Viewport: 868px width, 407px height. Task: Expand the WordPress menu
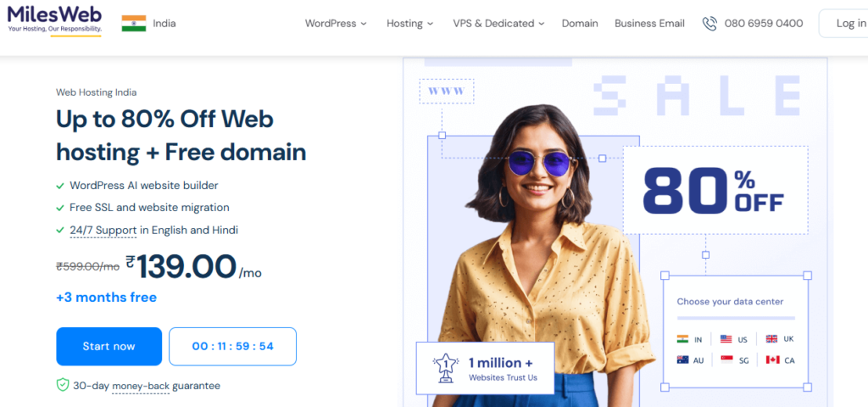click(336, 23)
